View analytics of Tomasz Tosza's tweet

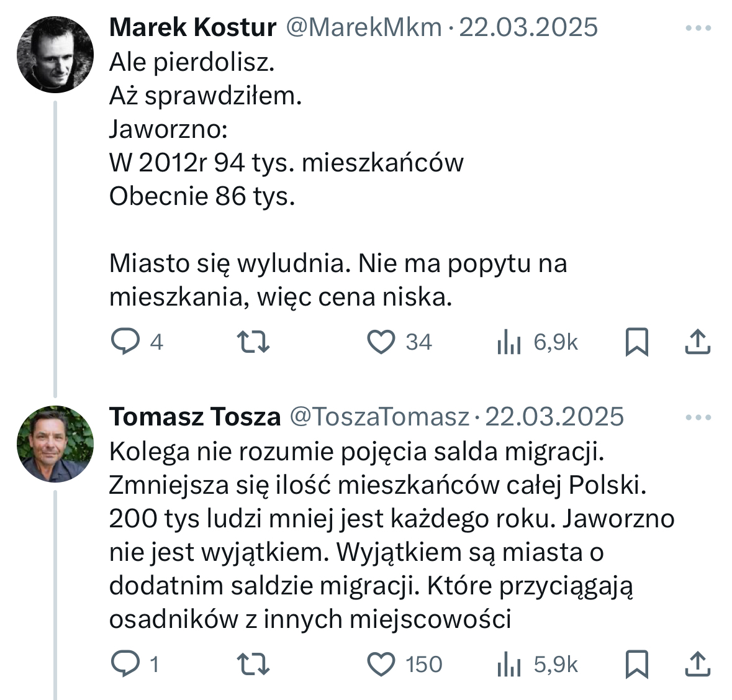tap(509, 665)
